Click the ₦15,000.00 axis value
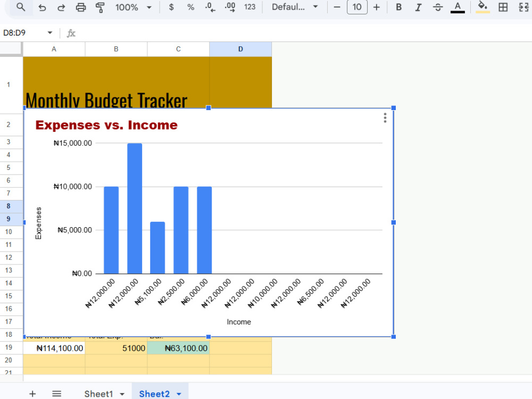Image resolution: width=532 pixels, height=399 pixels. pos(72,143)
